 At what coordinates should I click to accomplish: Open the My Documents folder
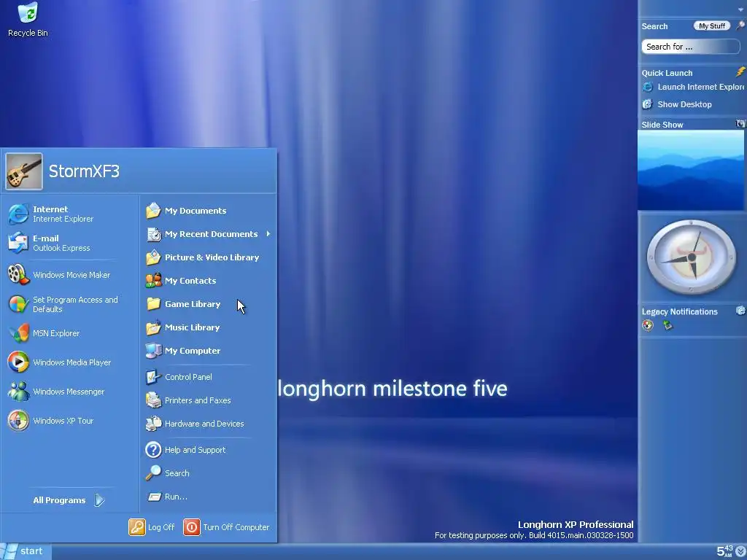click(x=186, y=211)
